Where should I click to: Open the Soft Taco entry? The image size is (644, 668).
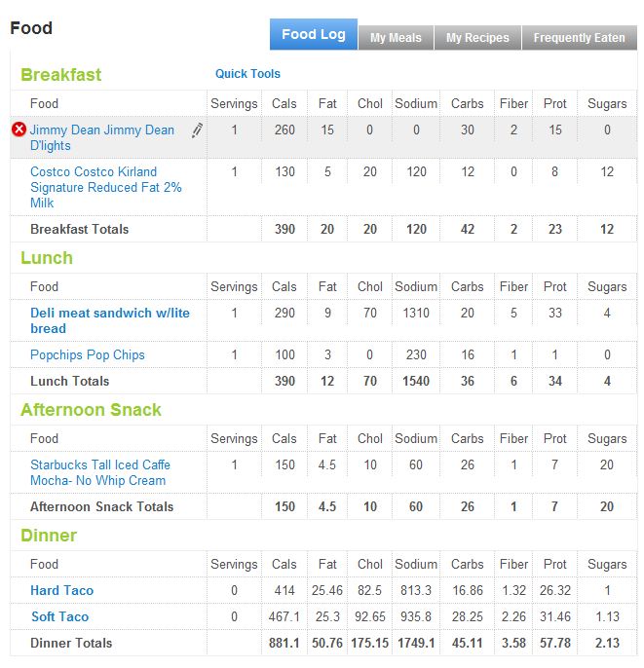point(59,616)
